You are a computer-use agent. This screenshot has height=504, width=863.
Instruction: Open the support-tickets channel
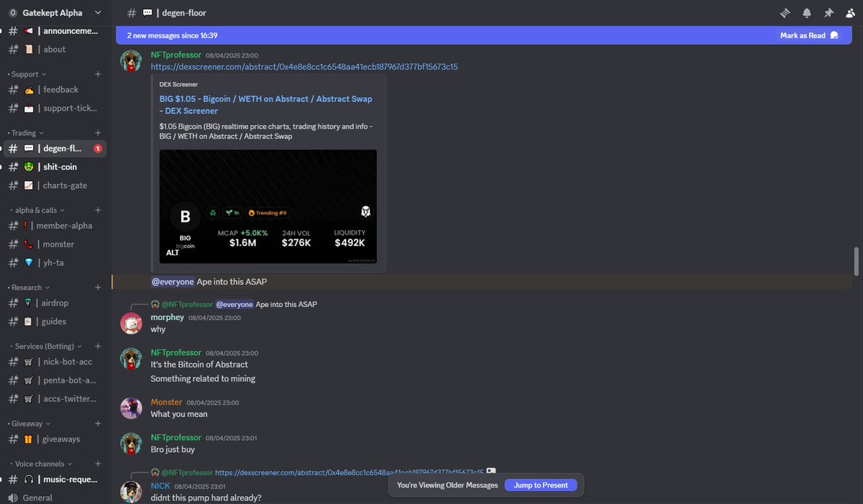coord(55,109)
